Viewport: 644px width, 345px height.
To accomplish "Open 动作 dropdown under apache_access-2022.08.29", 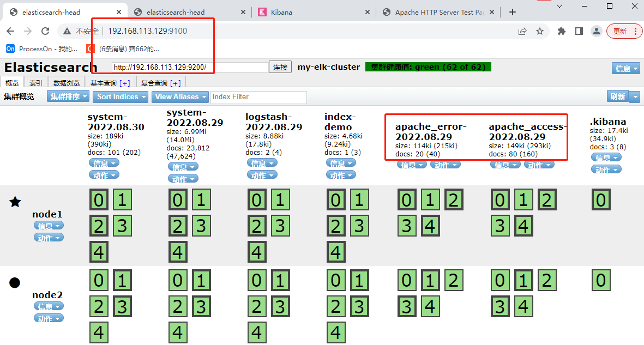I will [x=539, y=165].
